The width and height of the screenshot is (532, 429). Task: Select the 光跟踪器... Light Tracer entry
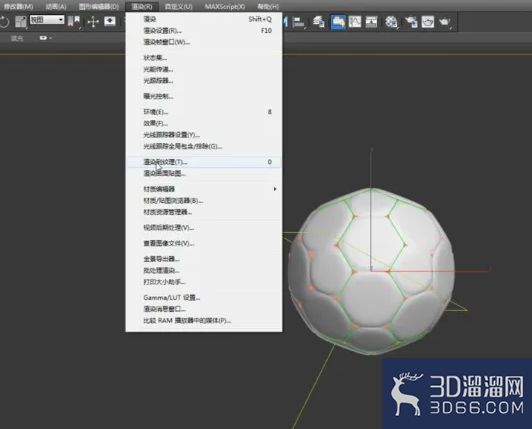pyautogui.click(x=204, y=81)
